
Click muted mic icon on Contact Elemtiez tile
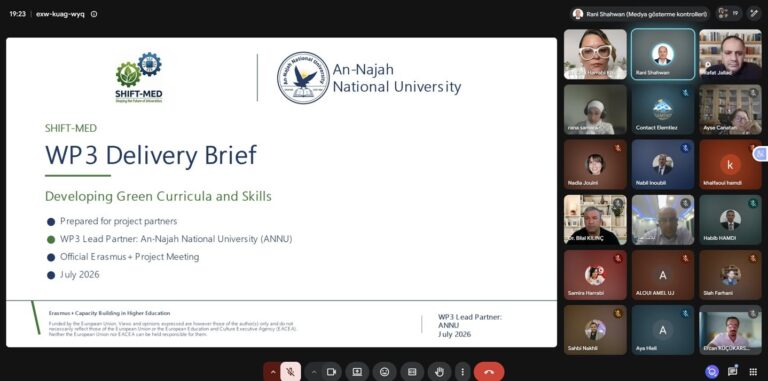[685, 93]
